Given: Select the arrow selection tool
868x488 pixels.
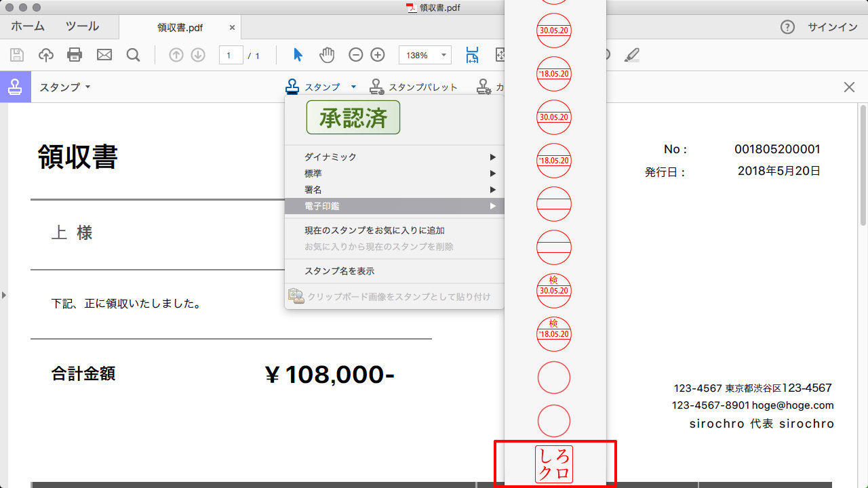Looking at the screenshot, I should 297,55.
